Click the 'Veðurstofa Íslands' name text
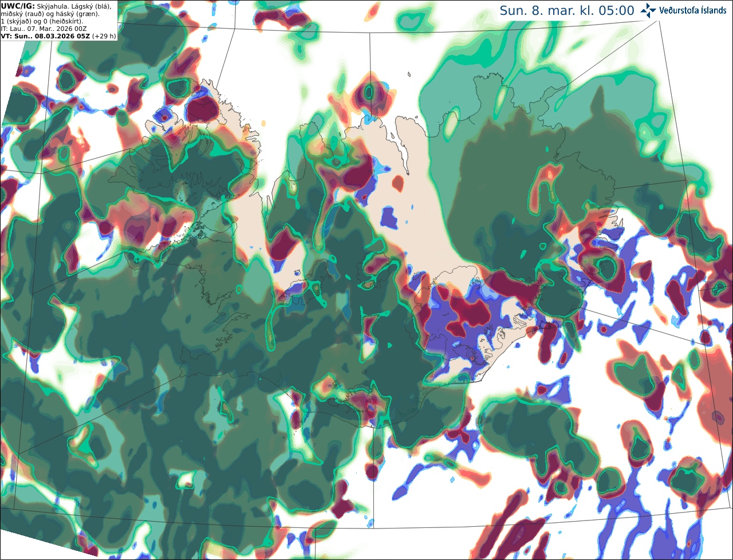 (x=693, y=10)
